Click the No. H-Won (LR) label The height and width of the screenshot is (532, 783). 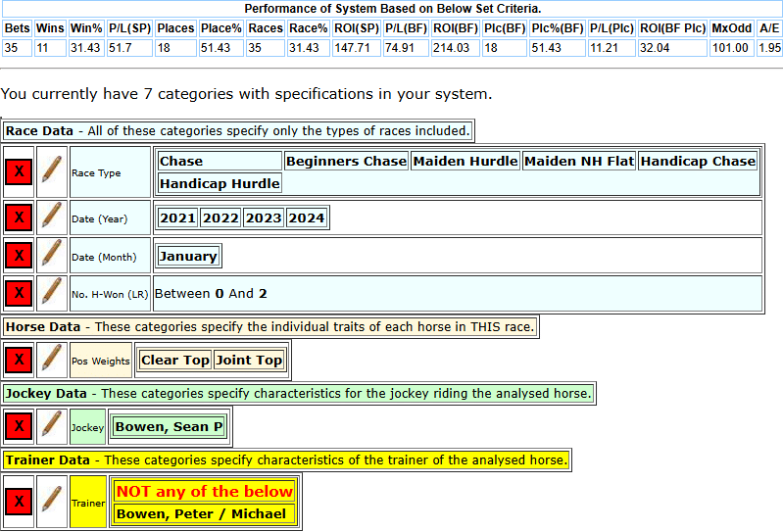pos(110,295)
